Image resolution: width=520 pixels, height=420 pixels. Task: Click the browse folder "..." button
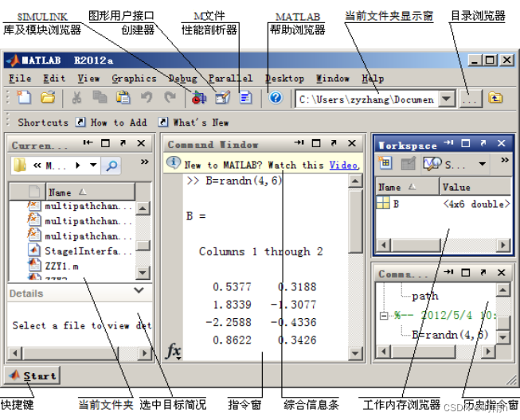click(471, 99)
